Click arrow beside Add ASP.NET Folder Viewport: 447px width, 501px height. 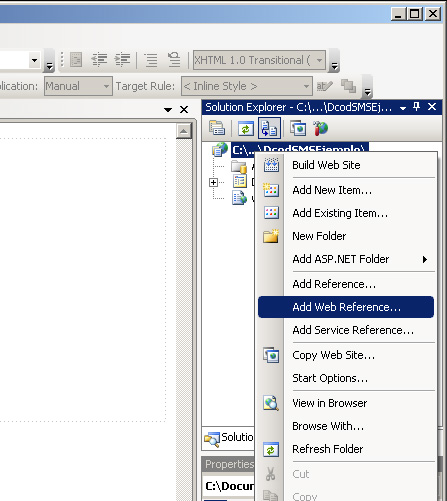425,259
